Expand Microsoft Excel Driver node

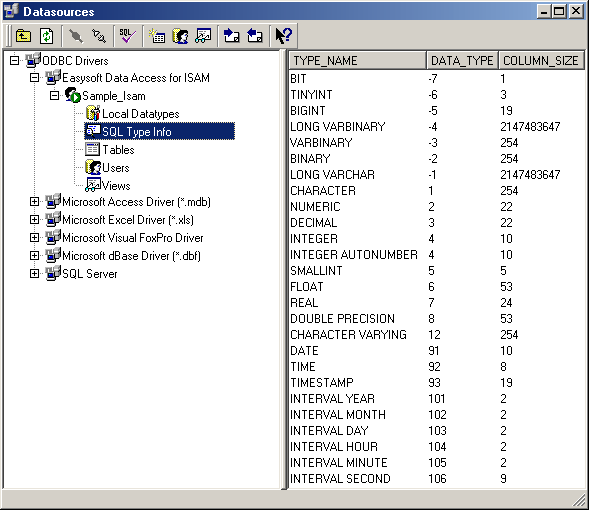pyautogui.click(x=34, y=219)
